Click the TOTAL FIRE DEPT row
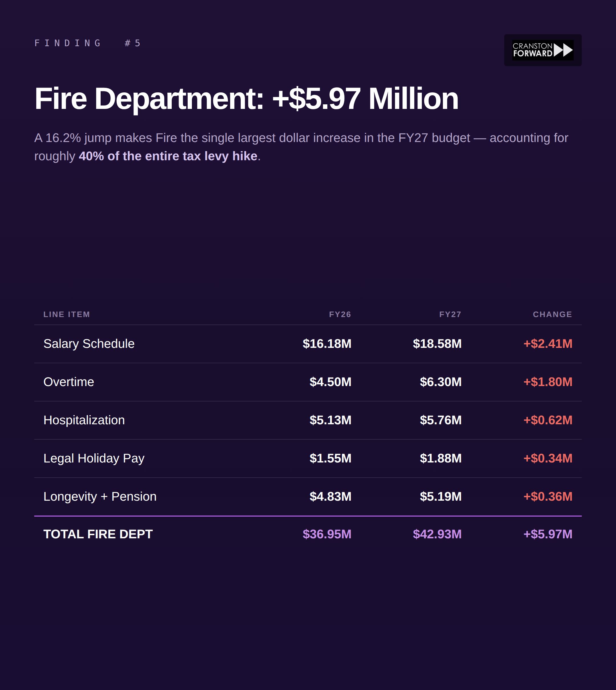This screenshot has width=616, height=690. pos(98,534)
